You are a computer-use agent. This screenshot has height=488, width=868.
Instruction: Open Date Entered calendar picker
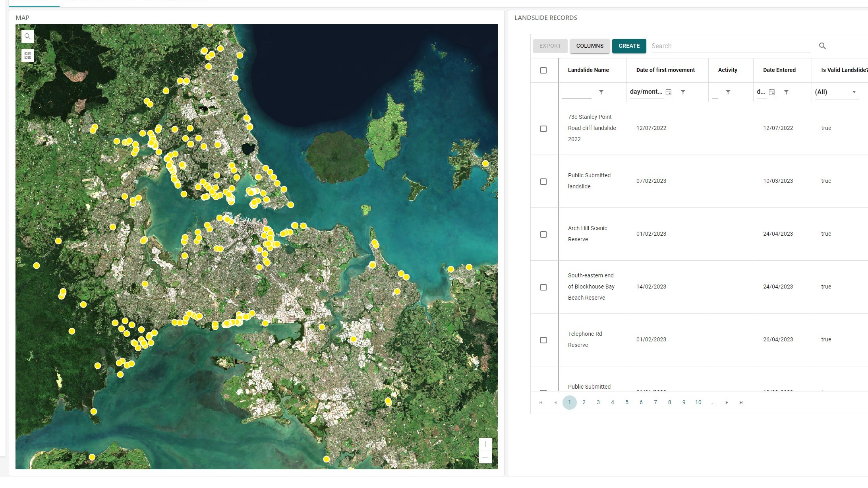[771, 92]
